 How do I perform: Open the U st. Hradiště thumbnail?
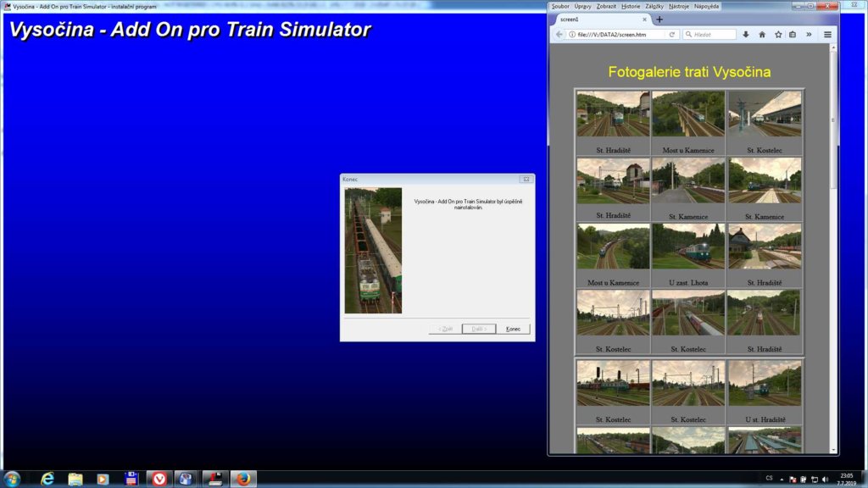pyautogui.click(x=765, y=384)
